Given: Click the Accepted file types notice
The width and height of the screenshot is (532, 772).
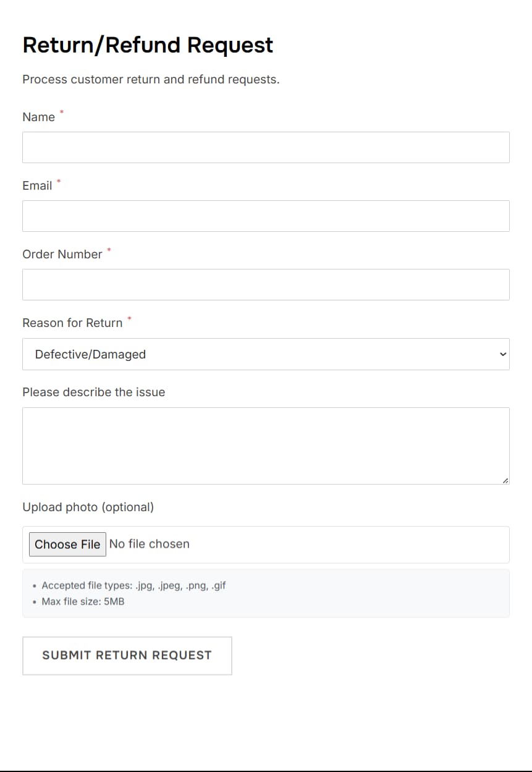Looking at the screenshot, I should tap(134, 585).
